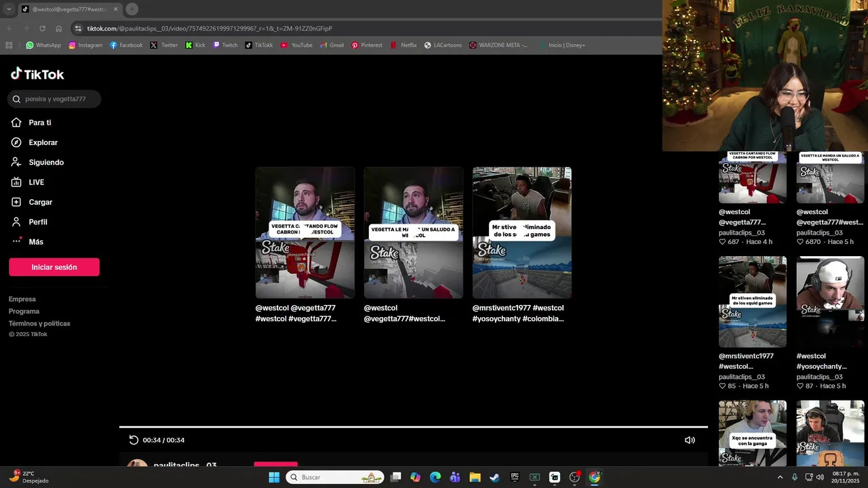Click the browser home button

click(59, 28)
